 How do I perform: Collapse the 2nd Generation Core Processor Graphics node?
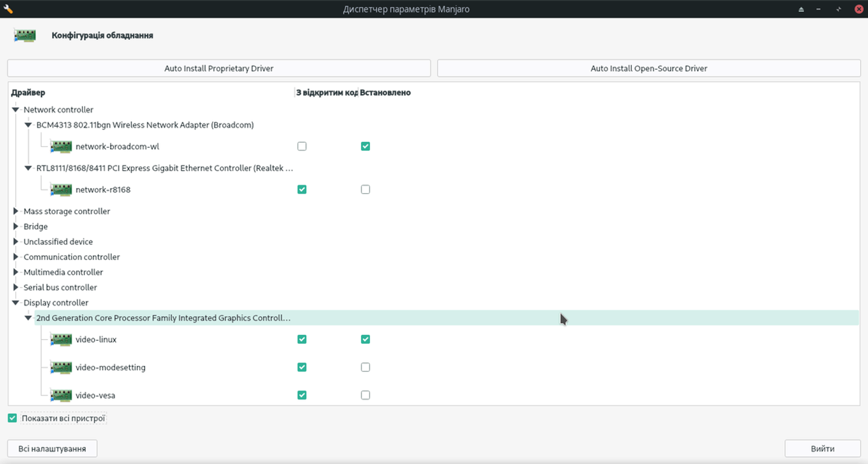click(x=28, y=318)
